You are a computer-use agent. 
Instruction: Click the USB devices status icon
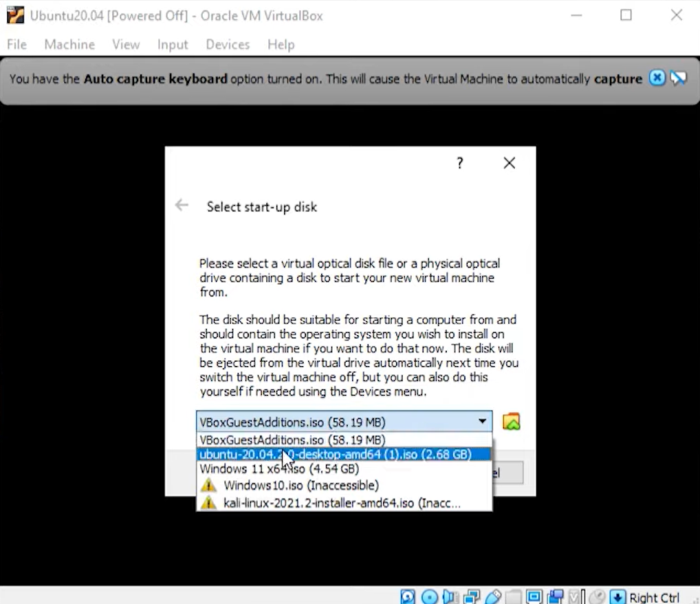pyautogui.click(x=493, y=596)
